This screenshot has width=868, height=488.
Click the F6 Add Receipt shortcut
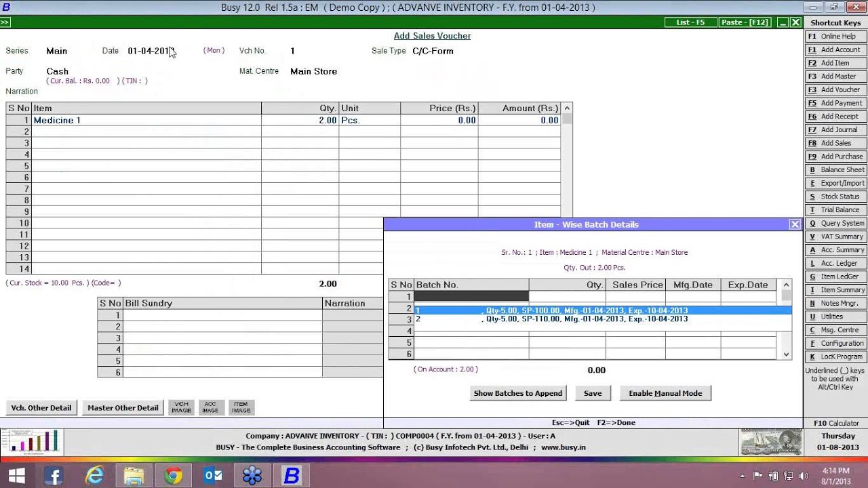tap(835, 117)
